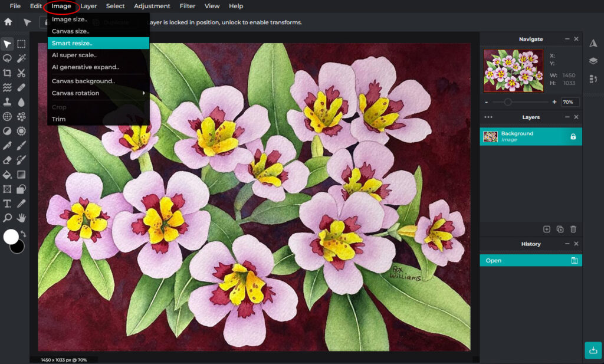Select the Heal bandage tool
This screenshot has width=604, height=364.
pyautogui.click(x=21, y=87)
